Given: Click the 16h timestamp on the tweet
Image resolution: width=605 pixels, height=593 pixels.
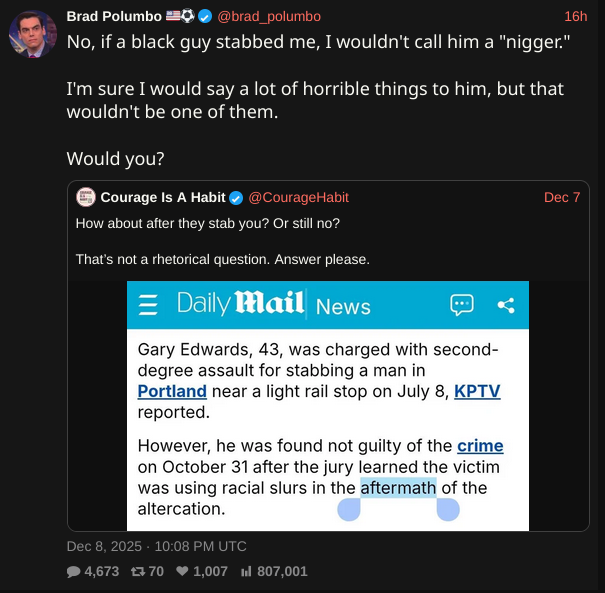Looking at the screenshot, I should 575,16.
